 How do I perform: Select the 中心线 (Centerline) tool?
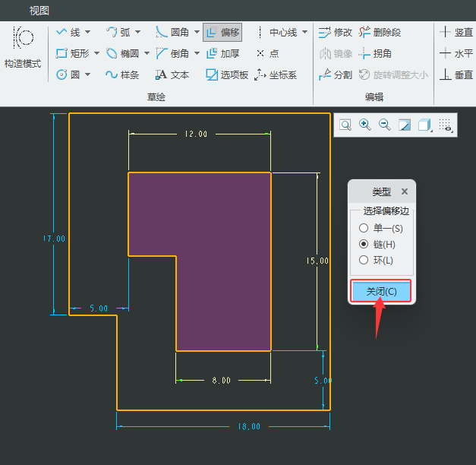[x=277, y=32]
